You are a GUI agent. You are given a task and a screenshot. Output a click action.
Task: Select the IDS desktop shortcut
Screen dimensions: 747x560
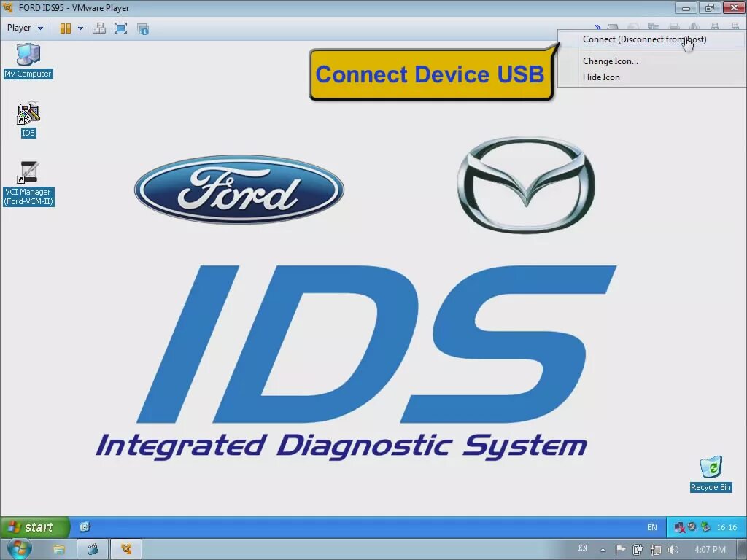(28, 120)
